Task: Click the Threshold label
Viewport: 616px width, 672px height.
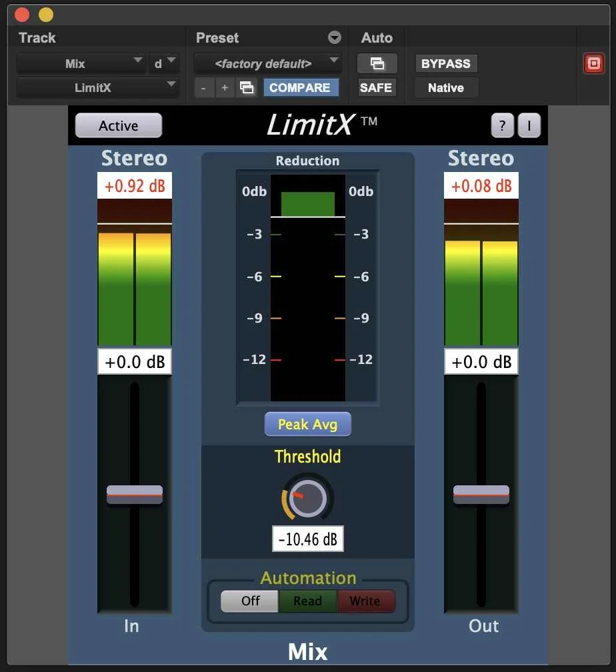Action: pyautogui.click(x=308, y=457)
